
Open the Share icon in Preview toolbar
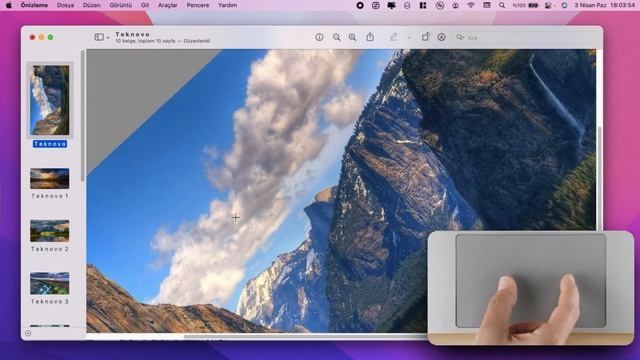(370, 37)
